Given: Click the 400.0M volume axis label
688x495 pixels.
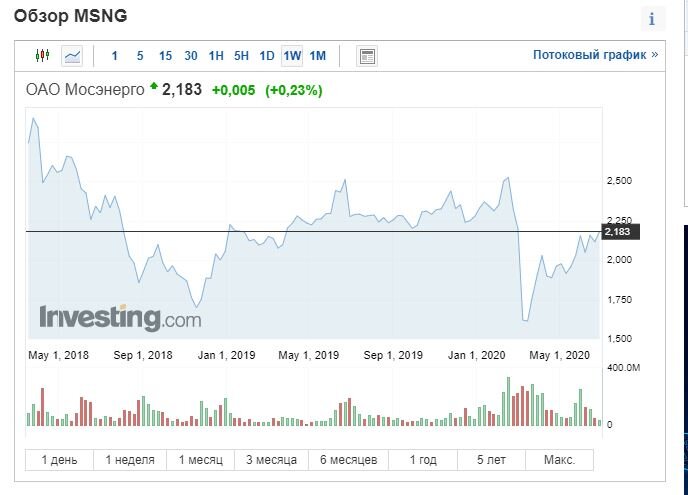Looking at the screenshot, I should coord(624,367).
